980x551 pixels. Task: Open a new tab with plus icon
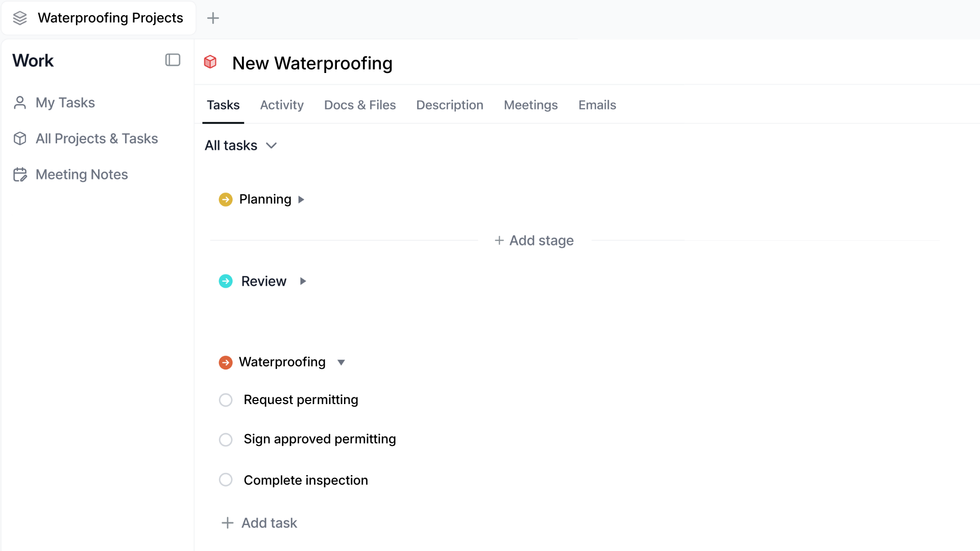[x=213, y=18]
